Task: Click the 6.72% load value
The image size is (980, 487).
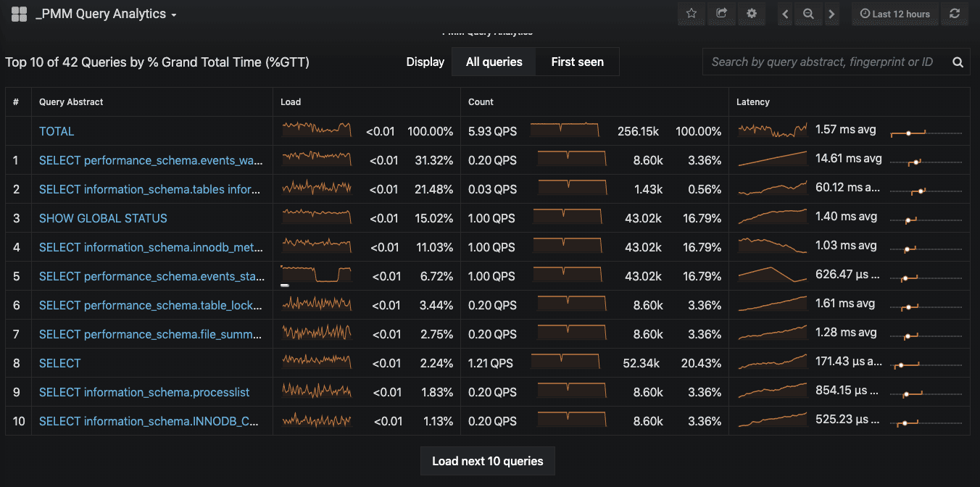Action: (x=436, y=276)
